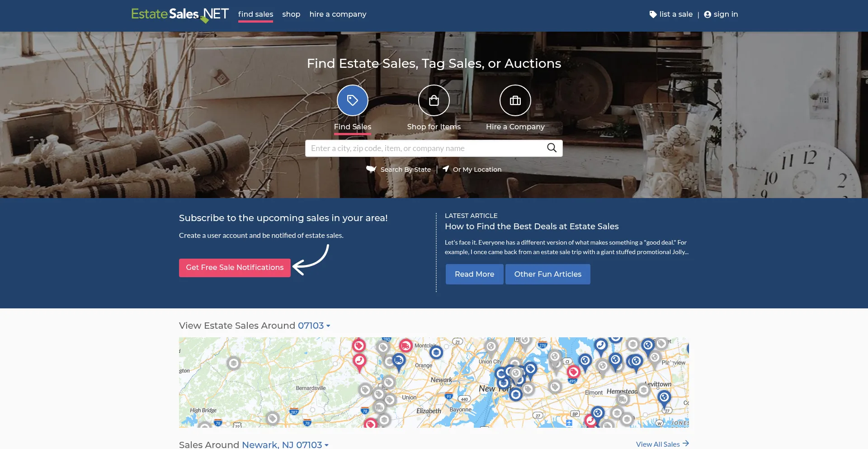Open the Newark, NJ 07103 location dropdown
Image resolution: width=868 pixels, height=449 pixels.
pyautogui.click(x=285, y=444)
